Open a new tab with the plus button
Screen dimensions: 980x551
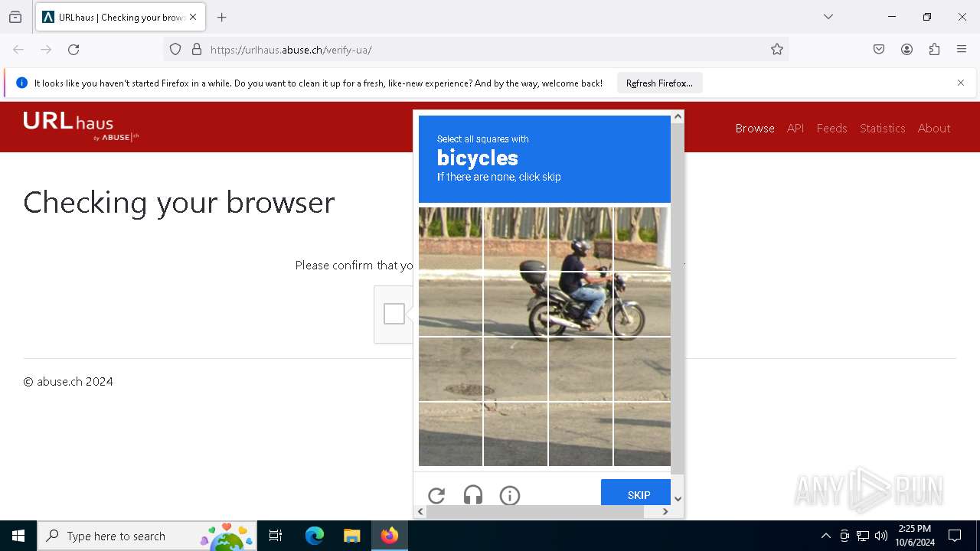[222, 17]
